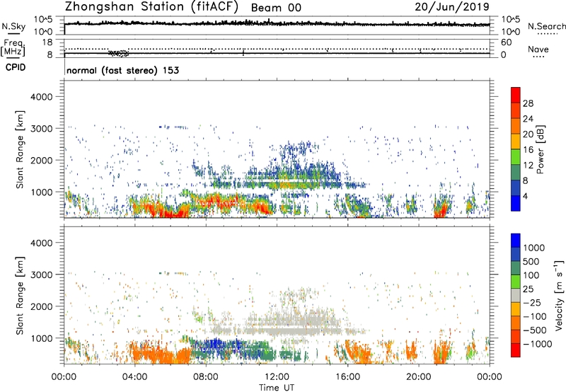Click Power colorbar value '28'

528,103
